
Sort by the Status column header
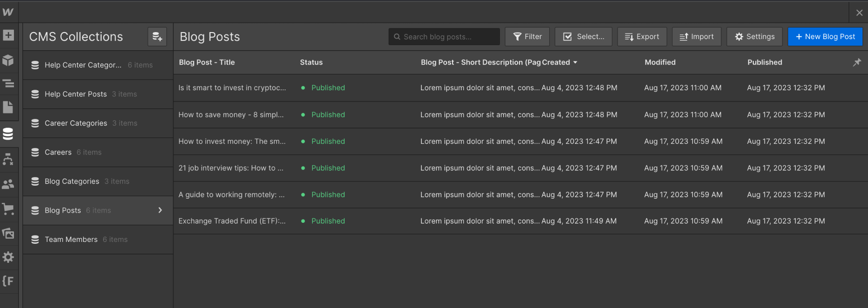pos(311,62)
